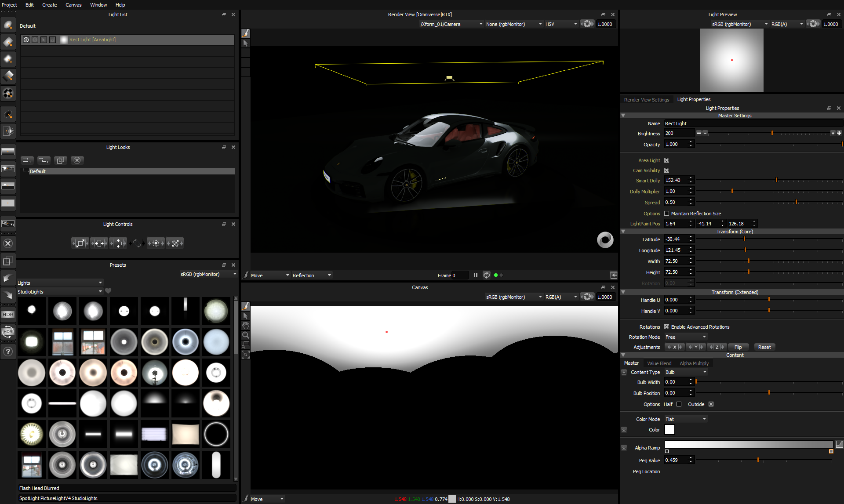
Task: Click the HDR button in left toolbar
Action: coord(8,315)
